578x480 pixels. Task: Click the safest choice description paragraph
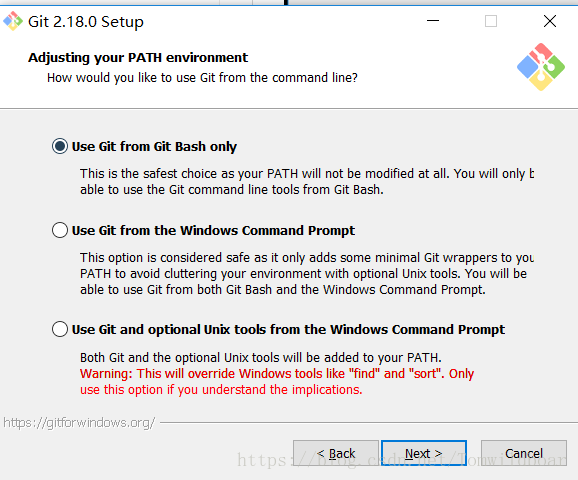click(x=307, y=181)
